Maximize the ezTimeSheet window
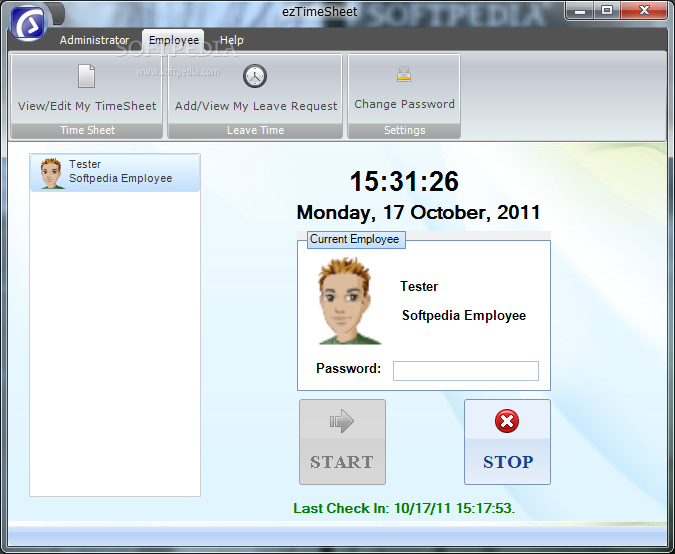Viewport: 675px width, 554px height. 607,10
